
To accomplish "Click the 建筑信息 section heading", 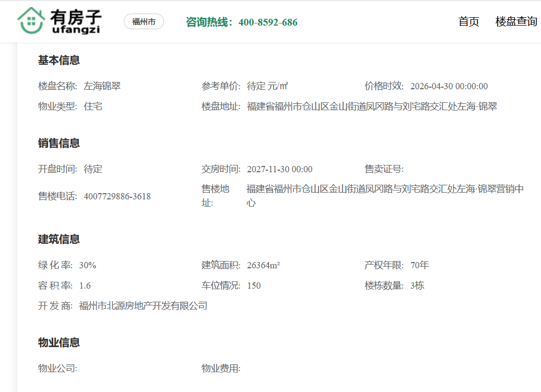I will pos(59,239).
